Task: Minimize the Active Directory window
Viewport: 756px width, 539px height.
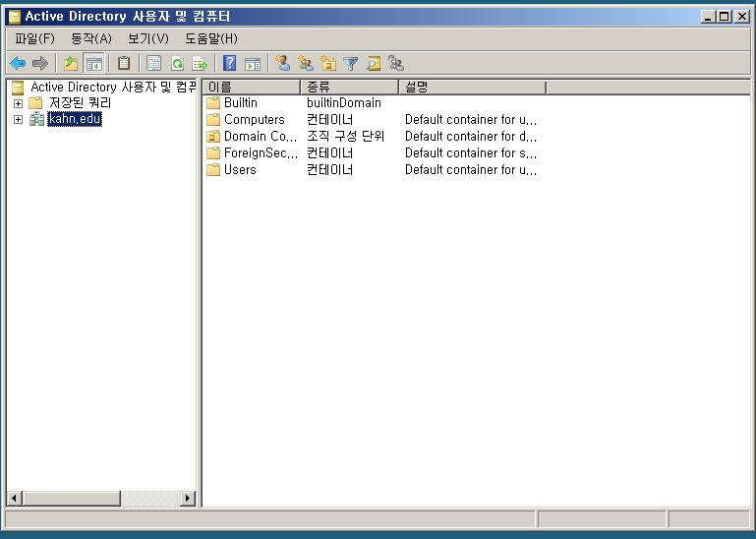Action: 708,17
